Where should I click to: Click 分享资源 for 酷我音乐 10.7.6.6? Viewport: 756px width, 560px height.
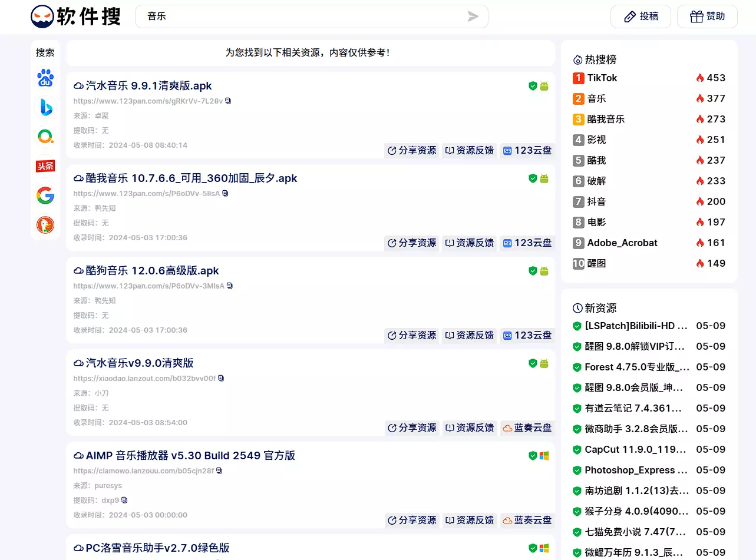[x=412, y=243]
